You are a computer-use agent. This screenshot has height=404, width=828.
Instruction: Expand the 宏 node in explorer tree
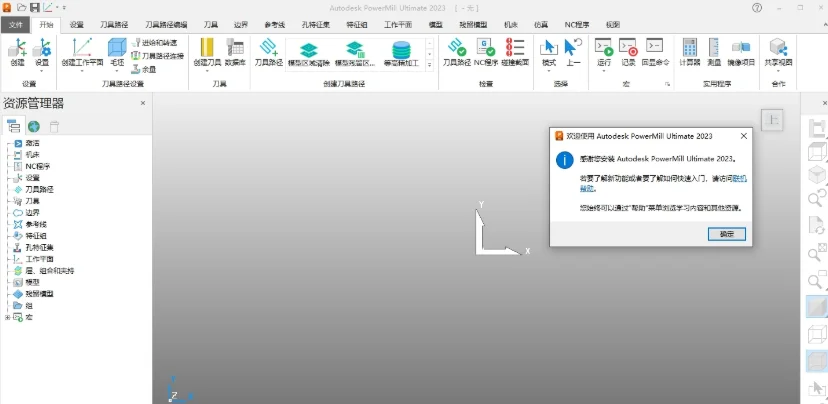tap(7, 317)
